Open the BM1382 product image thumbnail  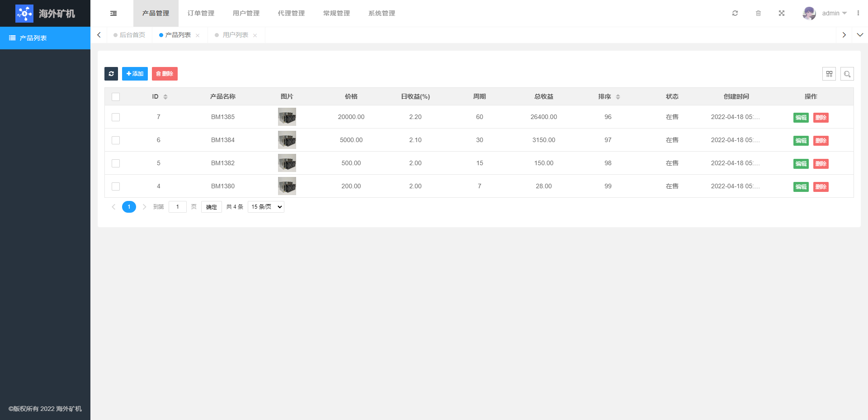pos(287,163)
